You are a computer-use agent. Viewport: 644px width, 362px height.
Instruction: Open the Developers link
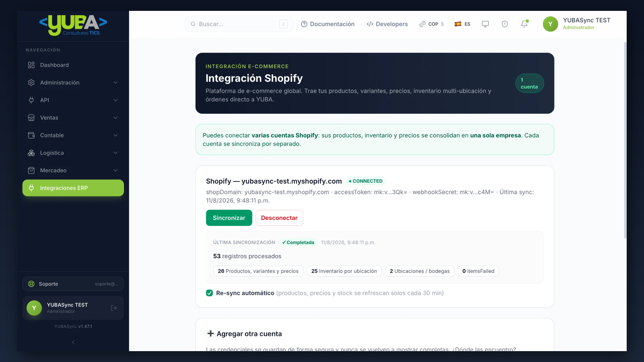387,24
